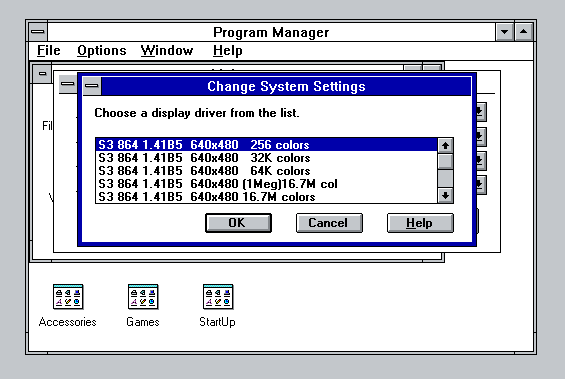Maximize the Program Manager window
The image size is (565, 379).
[524, 32]
